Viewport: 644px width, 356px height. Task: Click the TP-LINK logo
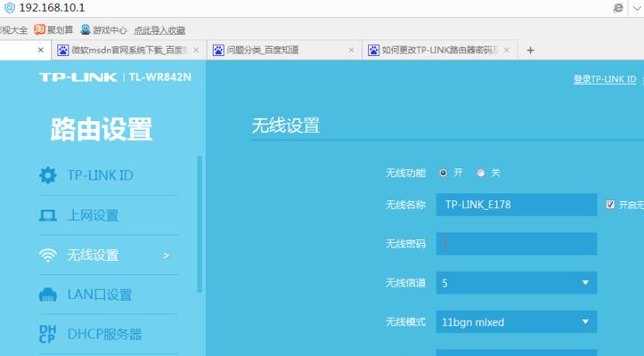point(78,77)
